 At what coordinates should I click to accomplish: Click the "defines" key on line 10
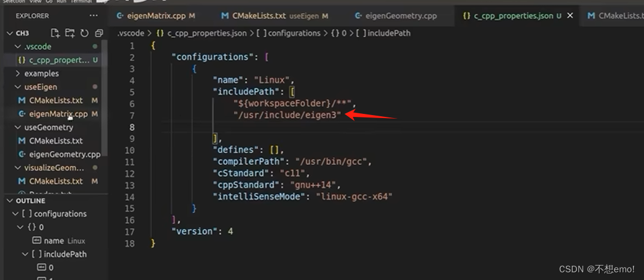[x=236, y=149]
